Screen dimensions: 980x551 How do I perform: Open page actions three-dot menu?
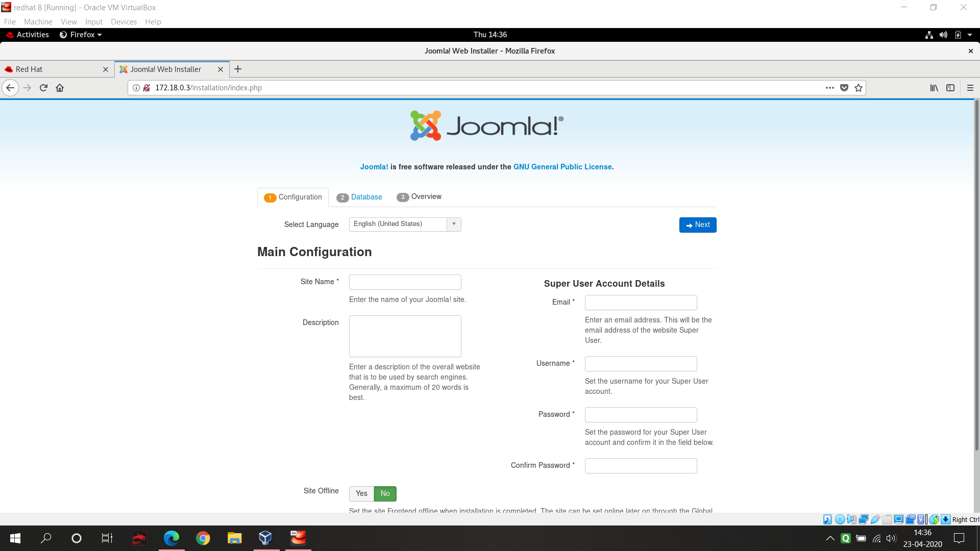[830, 88]
